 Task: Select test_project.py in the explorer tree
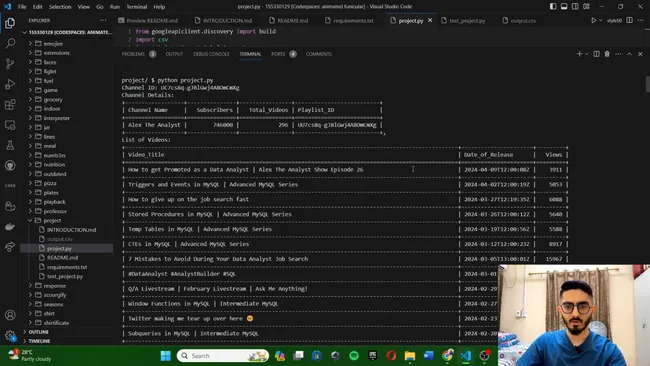coord(65,276)
